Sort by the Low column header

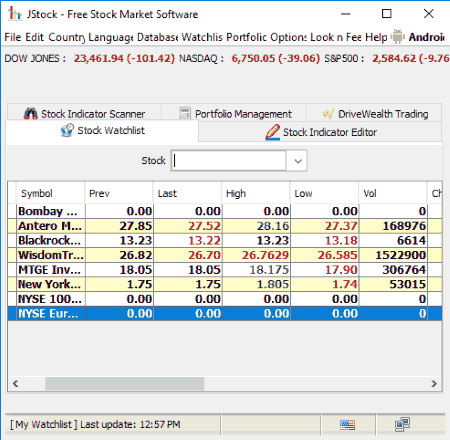(x=324, y=193)
